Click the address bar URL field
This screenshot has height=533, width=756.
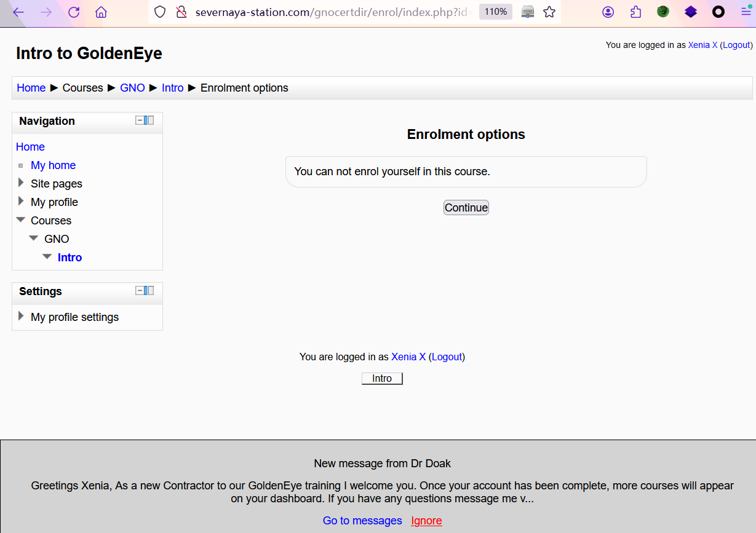pos(332,12)
